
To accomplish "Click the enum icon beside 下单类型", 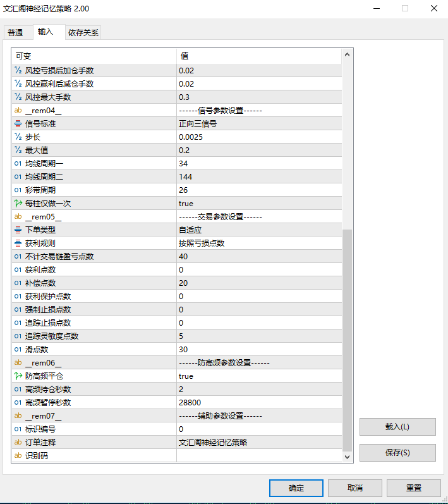I will click(x=18, y=230).
